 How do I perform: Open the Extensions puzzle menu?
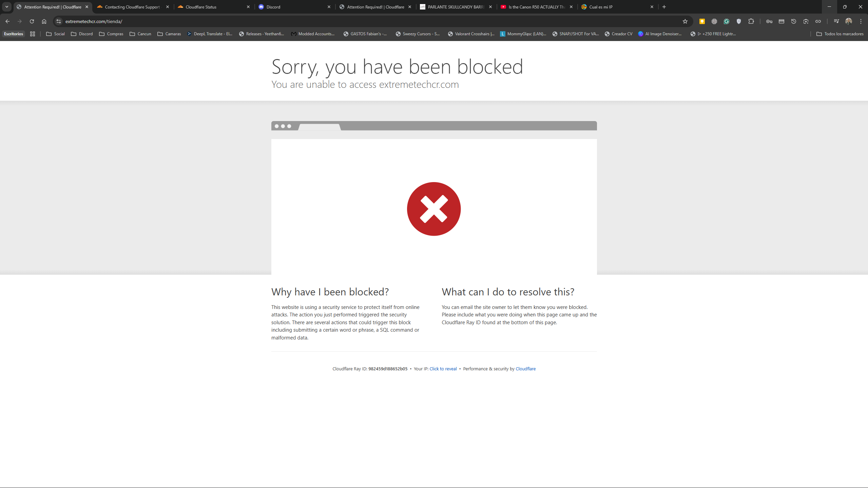[x=751, y=21]
